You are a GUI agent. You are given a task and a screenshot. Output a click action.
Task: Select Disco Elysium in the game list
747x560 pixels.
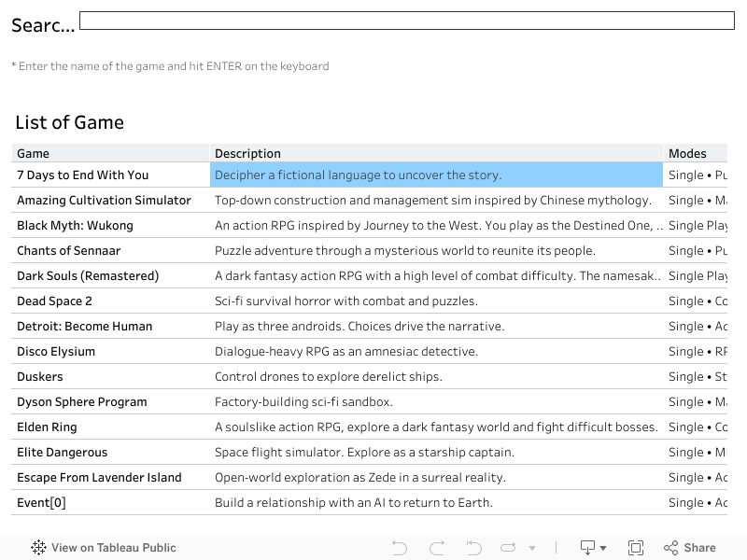click(56, 351)
